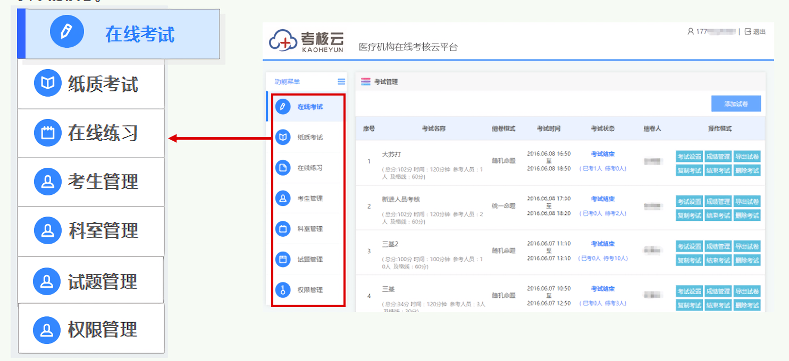Click 已考0人 待考10人 link in 三基2 row
The height and width of the screenshot is (361, 789).
pos(603,258)
